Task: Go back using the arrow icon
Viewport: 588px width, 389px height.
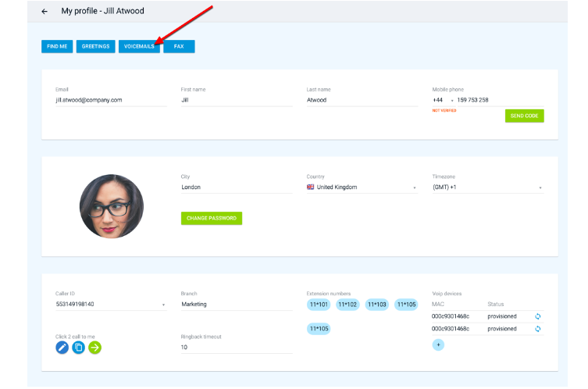Action: (x=45, y=12)
